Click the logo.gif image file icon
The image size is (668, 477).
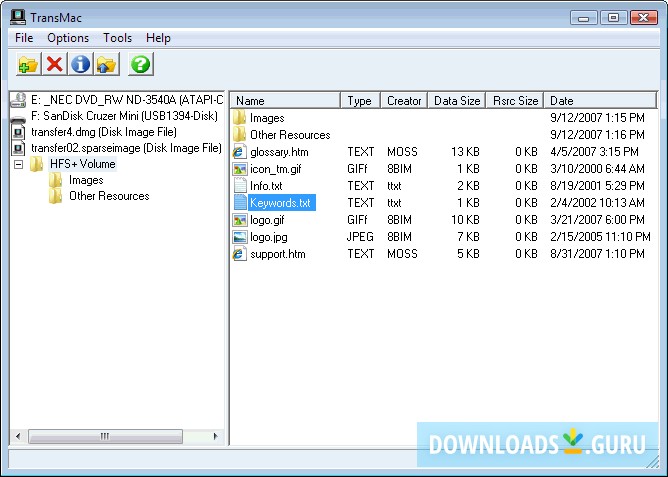239,220
